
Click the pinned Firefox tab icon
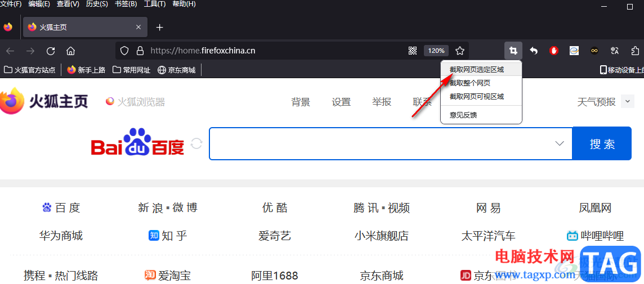[8, 27]
